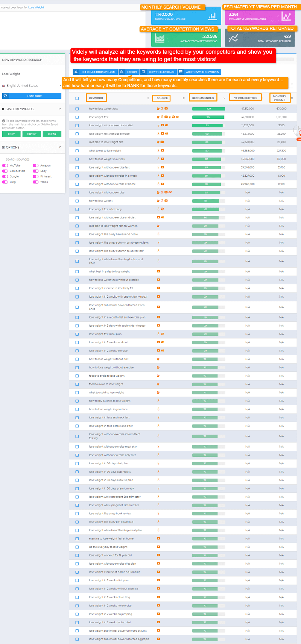The width and height of the screenshot is (301, 644).
Task: Click the area chart icon on Average YT Competition Views card
Action: pos(160,38)
